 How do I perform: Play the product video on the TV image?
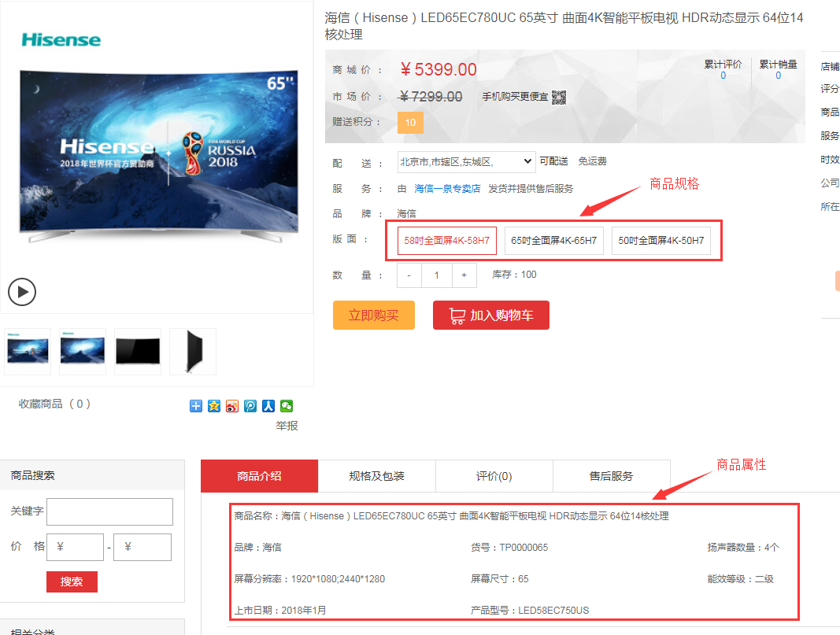point(22,292)
